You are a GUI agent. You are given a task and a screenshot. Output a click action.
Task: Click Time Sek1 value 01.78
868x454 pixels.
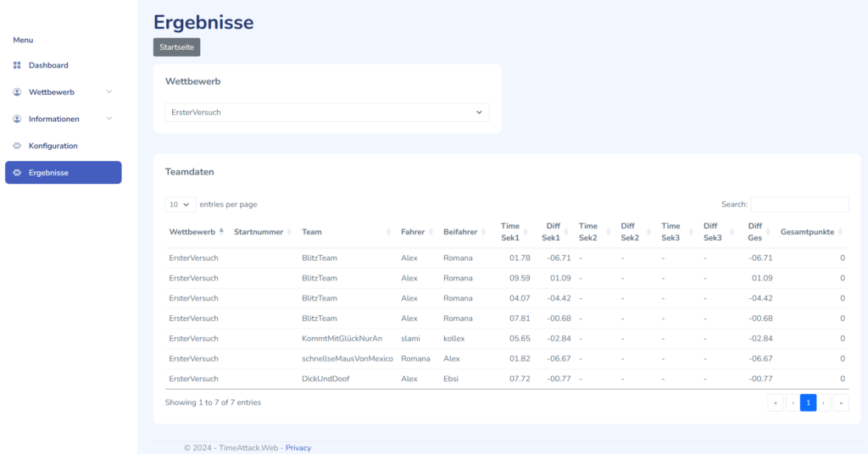(x=520, y=257)
